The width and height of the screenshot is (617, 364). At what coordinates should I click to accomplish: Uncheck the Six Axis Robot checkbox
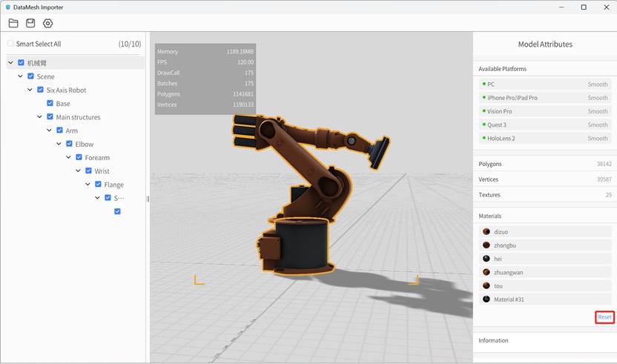(x=40, y=90)
